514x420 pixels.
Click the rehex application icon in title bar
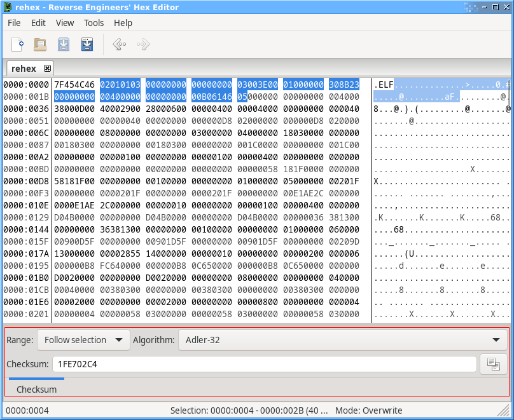8,7
